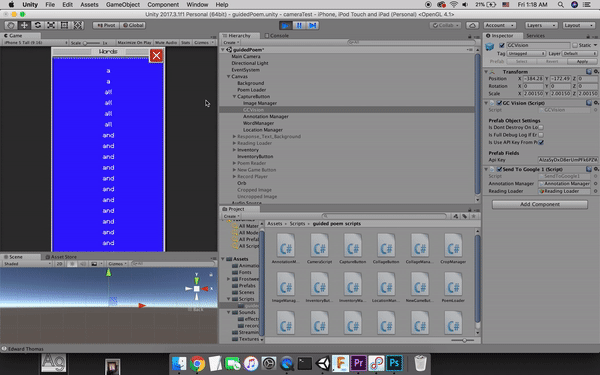Open the GameObject menu
The height and width of the screenshot is (375, 600).
(x=123, y=5)
